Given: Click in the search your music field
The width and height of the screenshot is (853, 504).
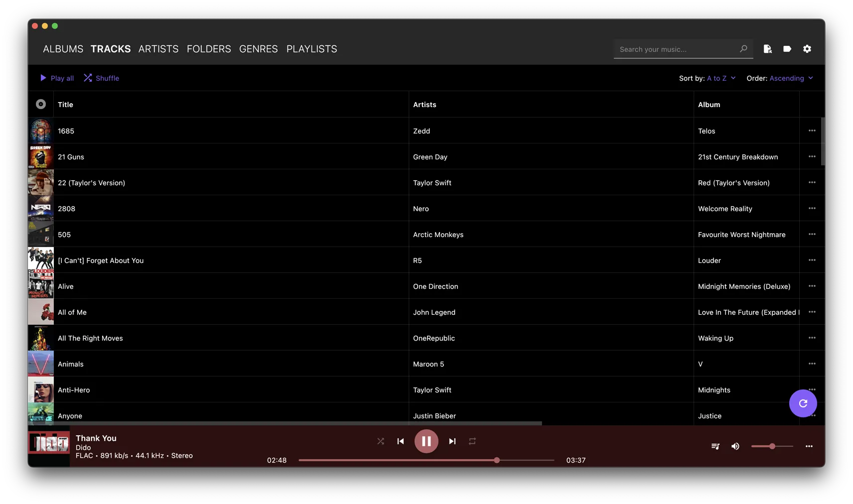Looking at the screenshot, I should pos(677,49).
